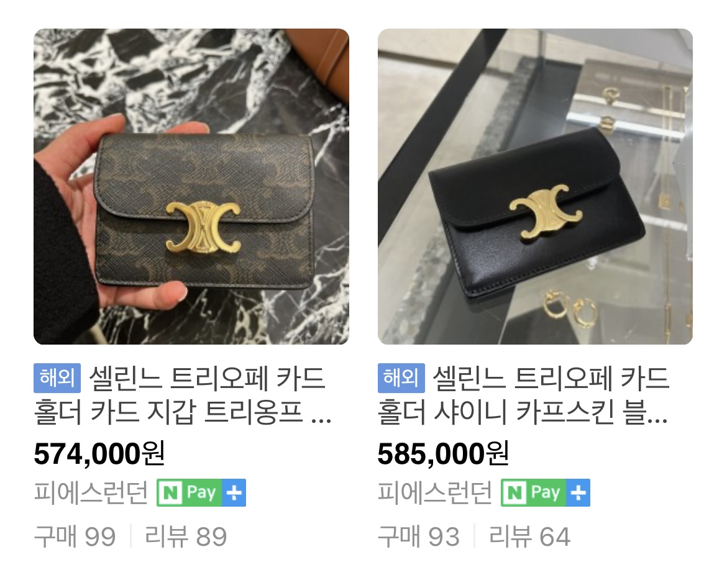Screen dimensions: 727x588
Task: Click the N Pay logo under the 574,000원 item
Action: (x=189, y=492)
